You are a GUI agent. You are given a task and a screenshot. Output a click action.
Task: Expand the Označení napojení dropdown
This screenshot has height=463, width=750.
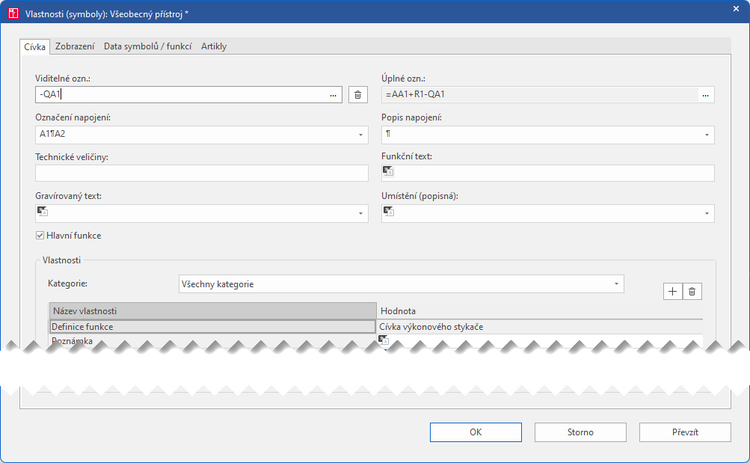tap(360, 134)
